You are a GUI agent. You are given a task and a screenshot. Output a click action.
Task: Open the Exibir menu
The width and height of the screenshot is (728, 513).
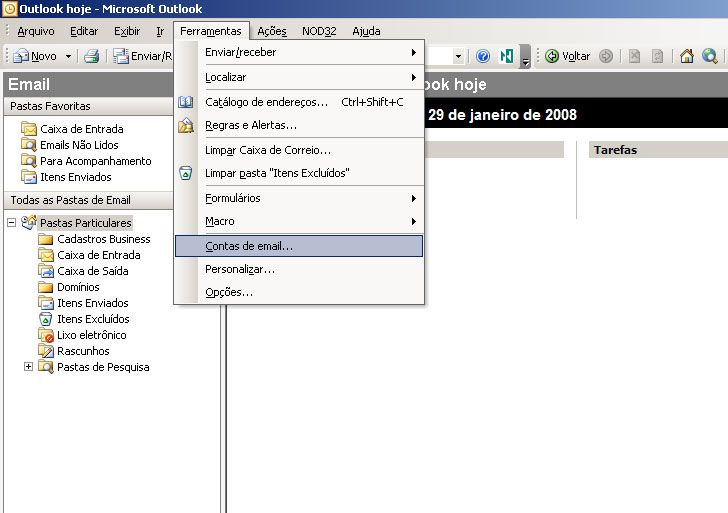(x=127, y=31)
